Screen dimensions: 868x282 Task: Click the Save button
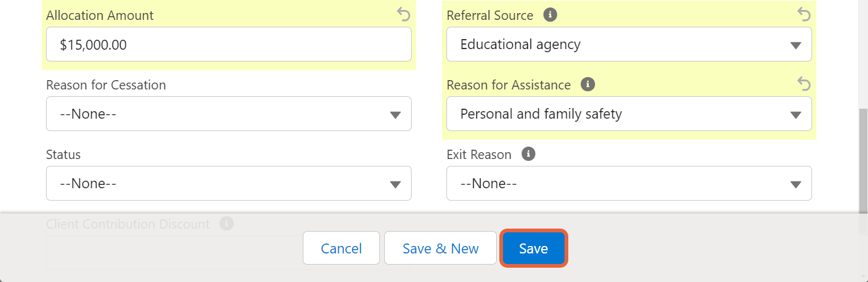(x=533, y=248)
